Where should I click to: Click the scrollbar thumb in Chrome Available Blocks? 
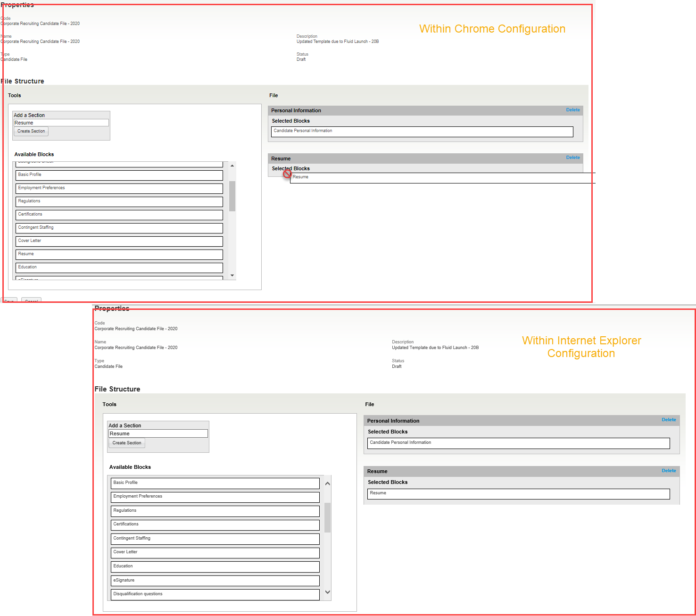232,196
